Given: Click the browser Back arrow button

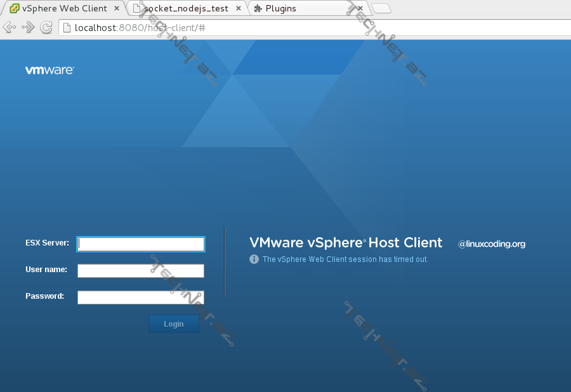Looking at the screenshot, I should click(x=10, y=27).
